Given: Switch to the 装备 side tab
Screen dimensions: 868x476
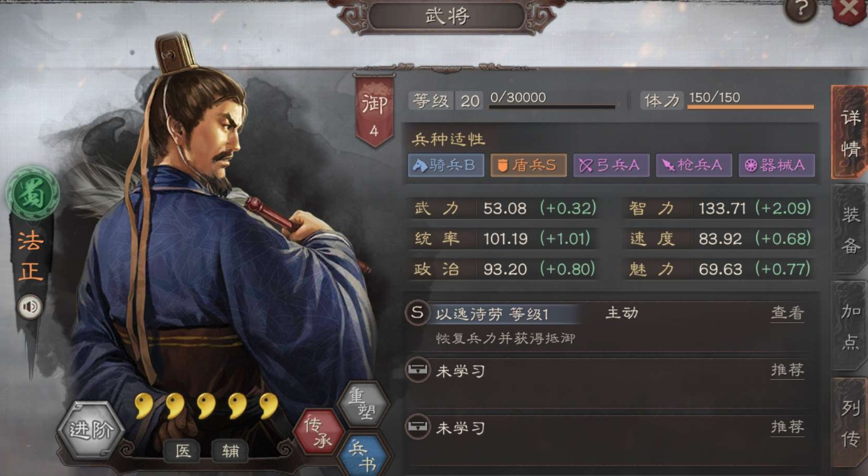Looking at the screenshot, I should 850,230.
